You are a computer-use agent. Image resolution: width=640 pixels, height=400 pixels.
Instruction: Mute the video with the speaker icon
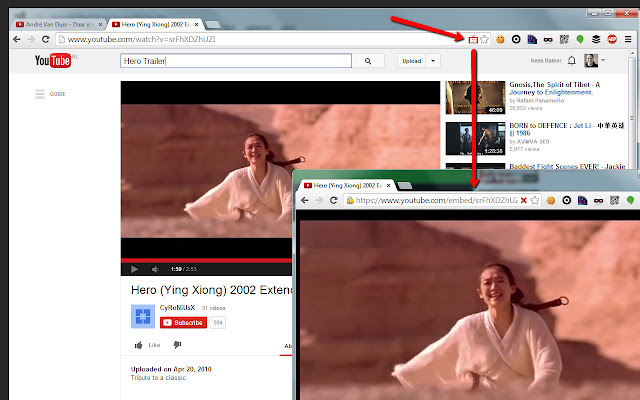(155, 269)
